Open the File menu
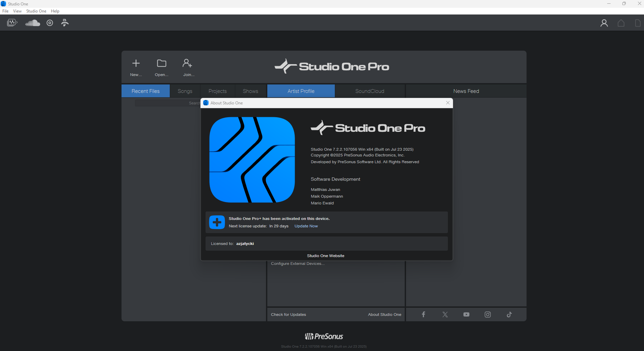 pyautogui.click(x=5, y=11)
